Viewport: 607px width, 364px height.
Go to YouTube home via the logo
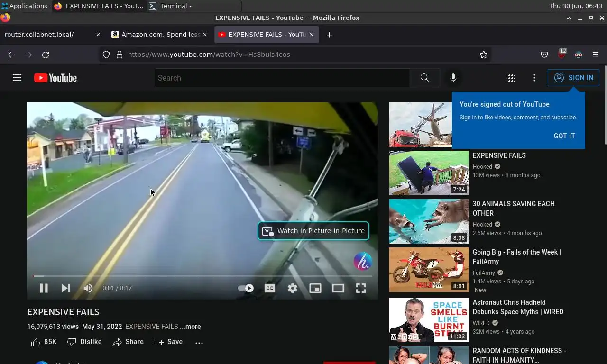55,78
